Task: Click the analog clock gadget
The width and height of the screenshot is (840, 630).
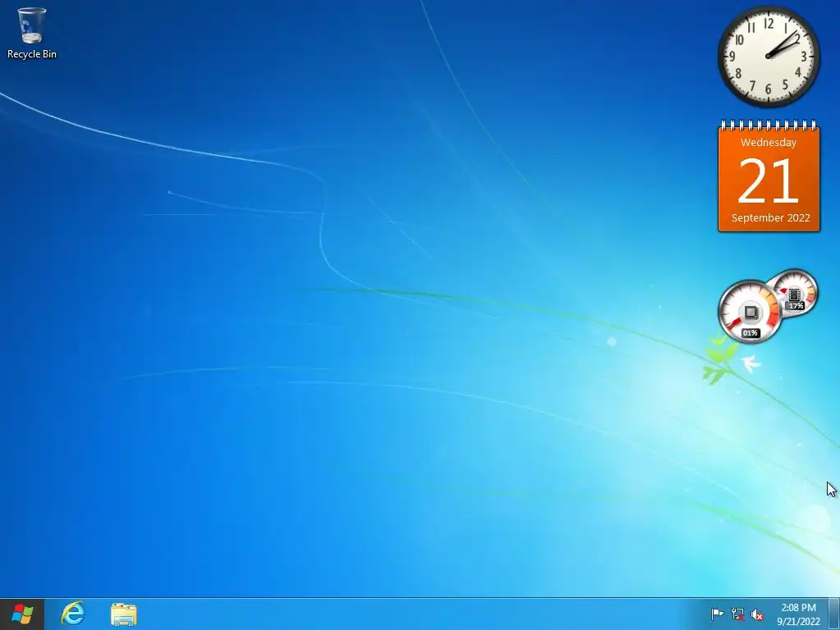Action: 768,57
